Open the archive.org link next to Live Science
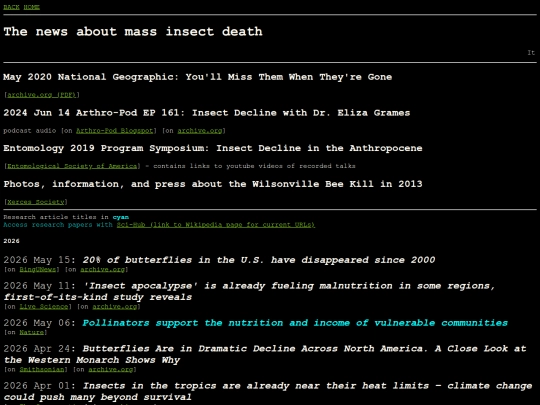This screenshot has height=405, width=540. point(115,307)
